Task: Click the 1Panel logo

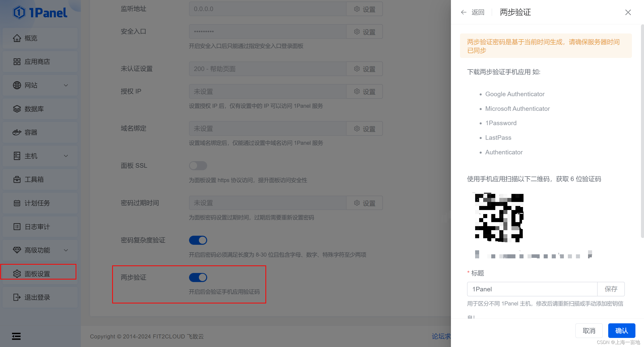Action: point(40,12)
